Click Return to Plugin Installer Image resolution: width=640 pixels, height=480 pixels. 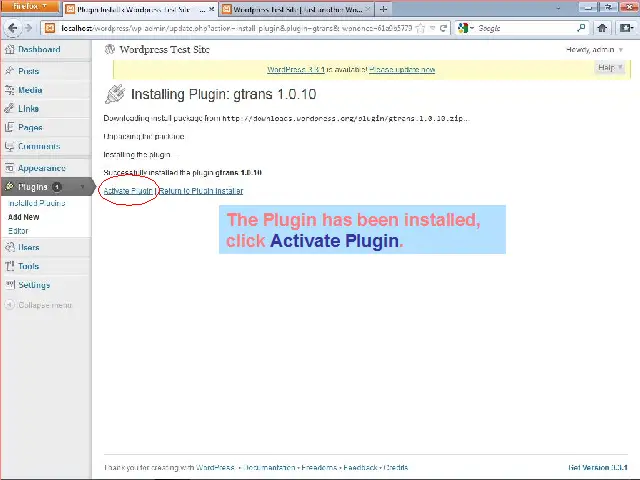tap(201, 191)
